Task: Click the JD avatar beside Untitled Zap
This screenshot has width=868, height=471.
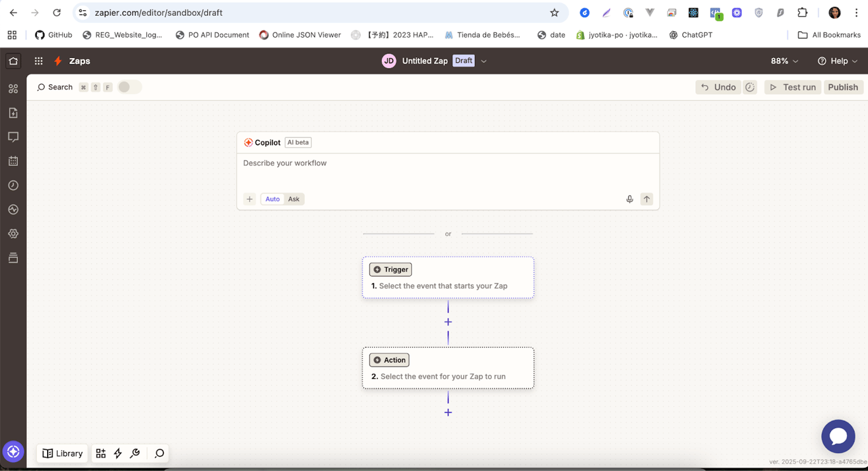Action: (x=389, y=61)
